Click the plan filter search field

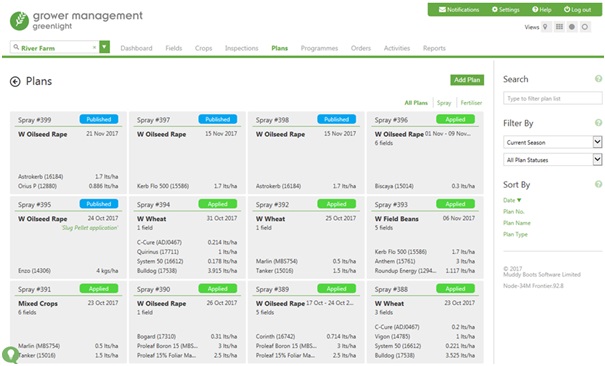point(553,98)
